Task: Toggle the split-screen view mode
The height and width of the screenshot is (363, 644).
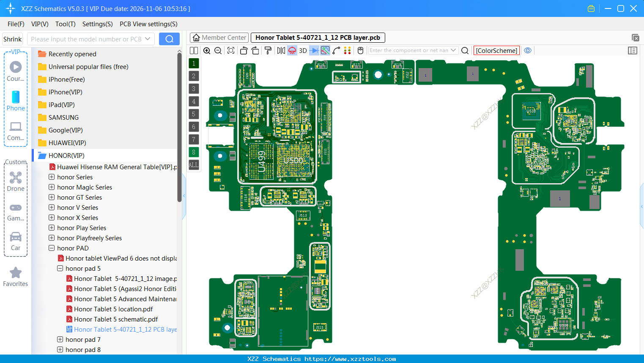Action: 194,50
